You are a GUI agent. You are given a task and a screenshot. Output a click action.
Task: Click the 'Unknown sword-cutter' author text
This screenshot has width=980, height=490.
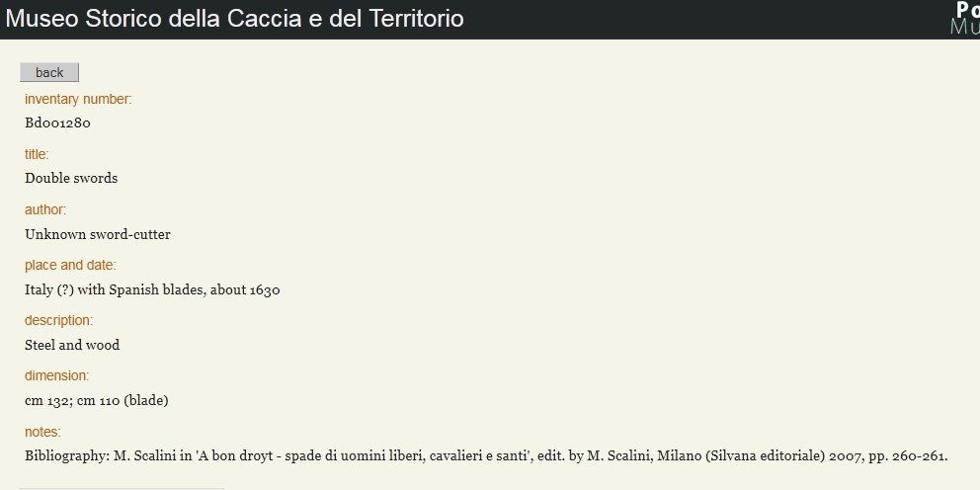(x=98, y=234)
